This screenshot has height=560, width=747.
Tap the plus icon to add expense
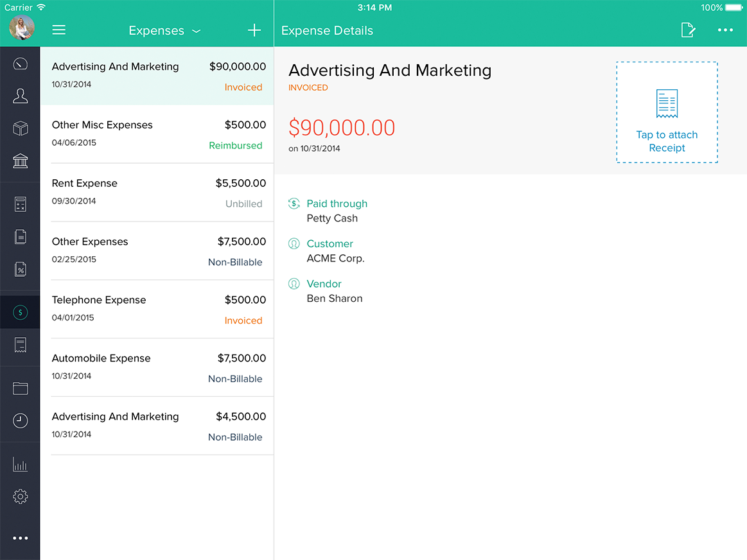pyautogui.click(x=254, y=30)
